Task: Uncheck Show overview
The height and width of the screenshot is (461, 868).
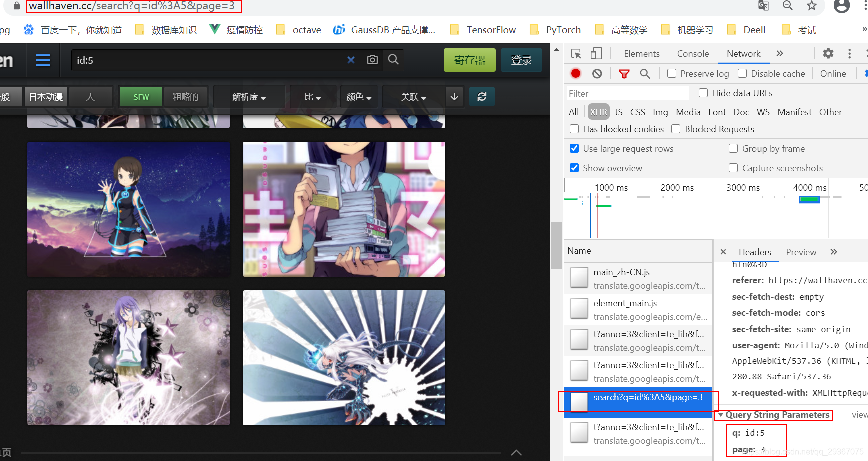Action: point(574,168)
